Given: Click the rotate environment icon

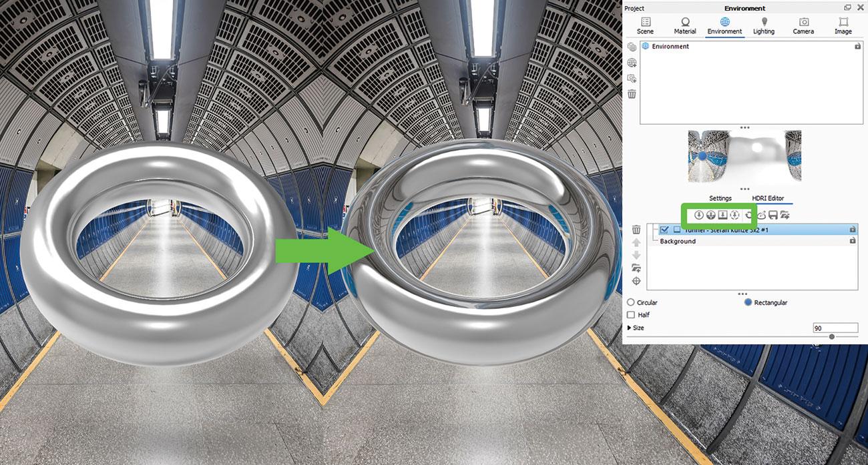Looking at the screenshot, I should [748, 215].
